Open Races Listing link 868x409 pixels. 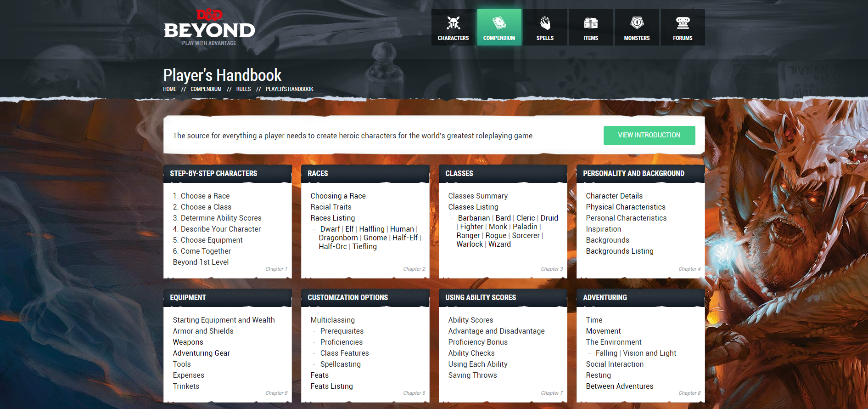tap(332, 218)
